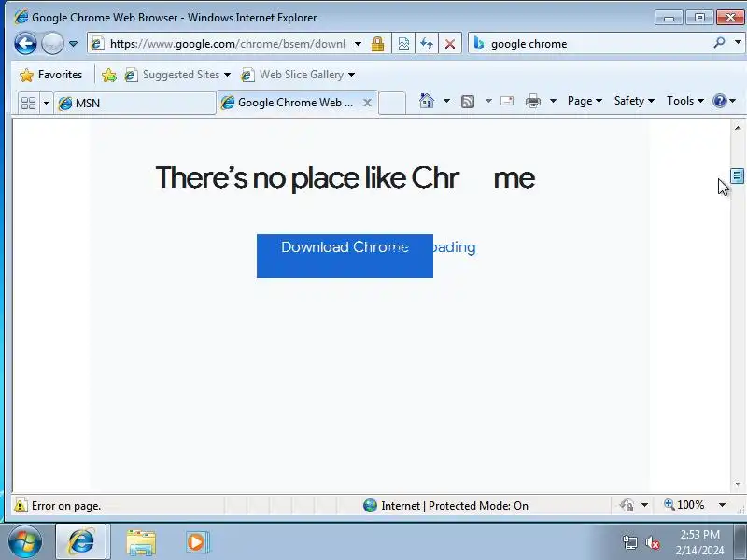Viewport: 747px width, 560px height.
Task: Open the Windows Start menu
Action: [x=25, y=542]
